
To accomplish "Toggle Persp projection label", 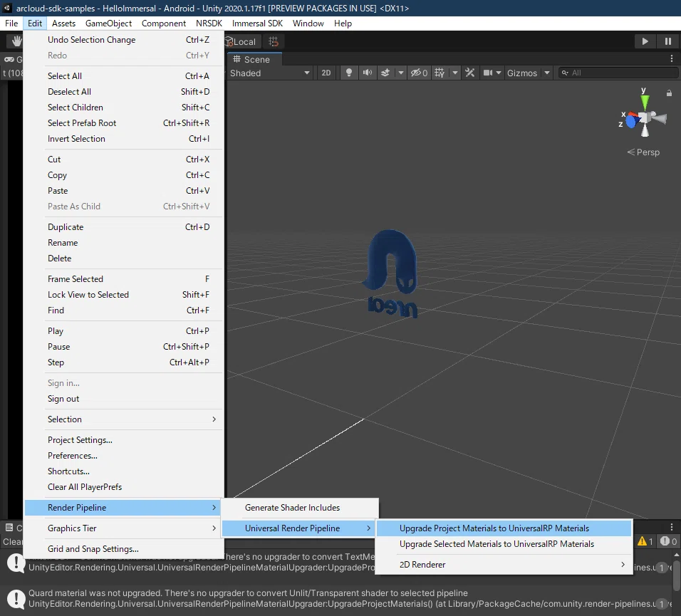I will tap(643, 152).
